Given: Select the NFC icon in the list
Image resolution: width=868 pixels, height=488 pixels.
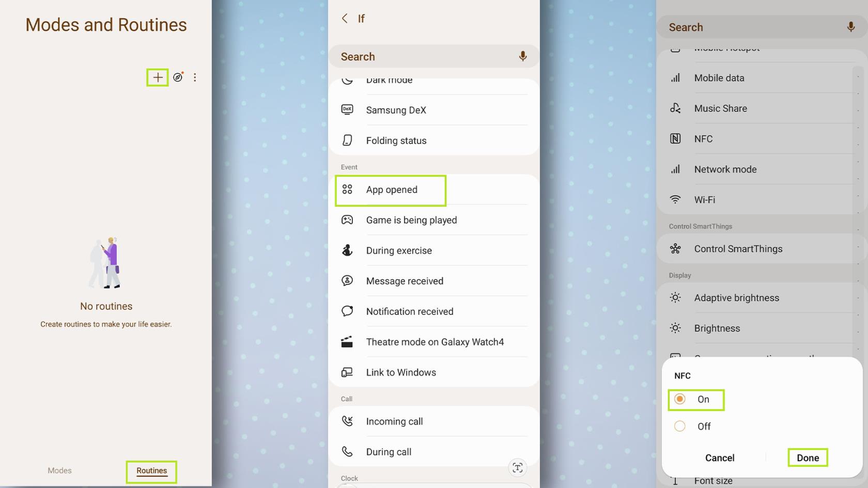Looking at the screenshot, I should click(x=675, y=138).
